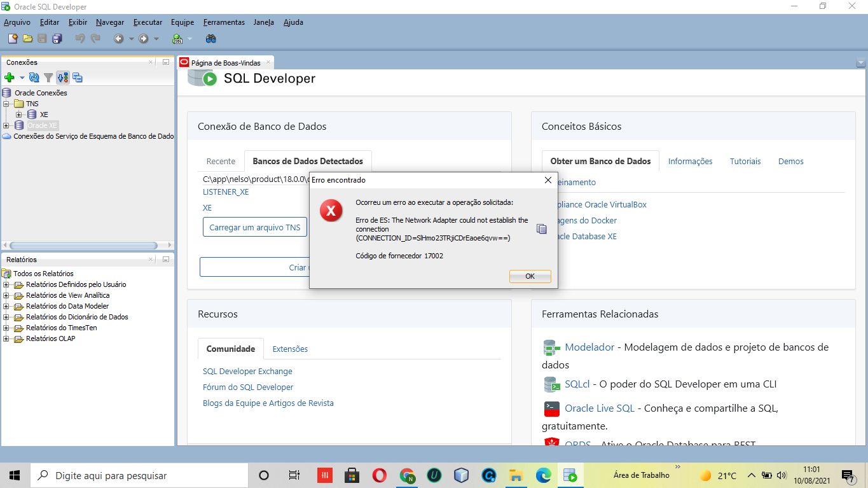
Task: Open SQL Worksheet dropdown arrow
Action: (x=190, y=39)
